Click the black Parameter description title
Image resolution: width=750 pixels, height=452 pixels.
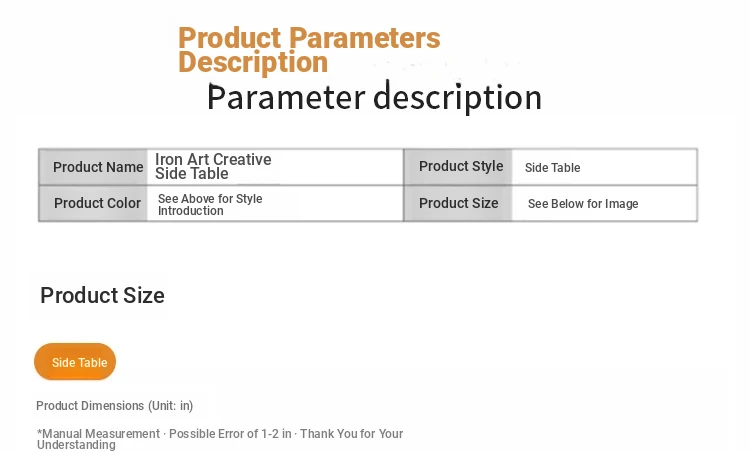pyautogui.click(x=374, y=98)
